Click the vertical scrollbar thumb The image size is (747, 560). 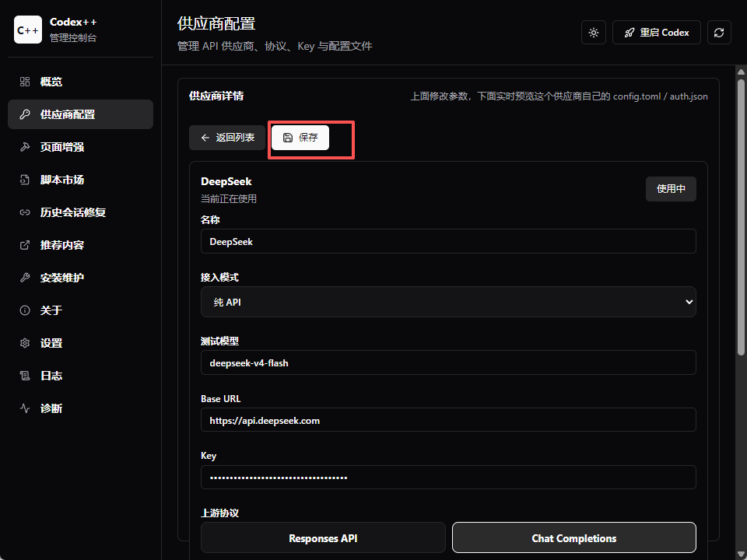tap(740, 217)
